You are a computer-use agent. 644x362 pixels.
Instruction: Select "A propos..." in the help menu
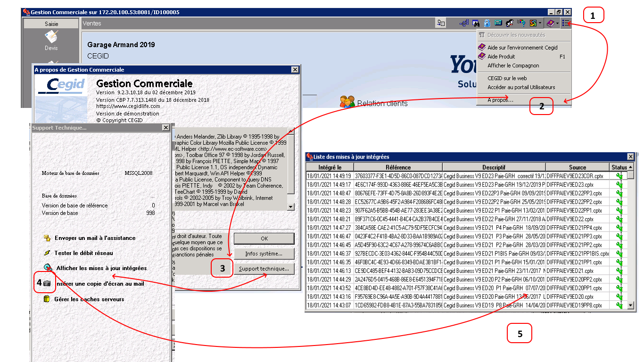tap(500, 100)
